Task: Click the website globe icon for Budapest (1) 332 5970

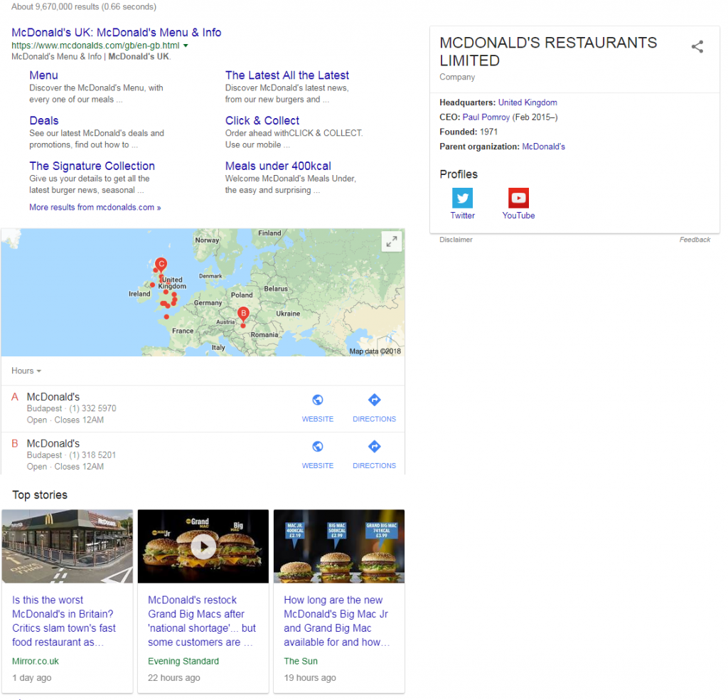Action: [x=318, y=400]
